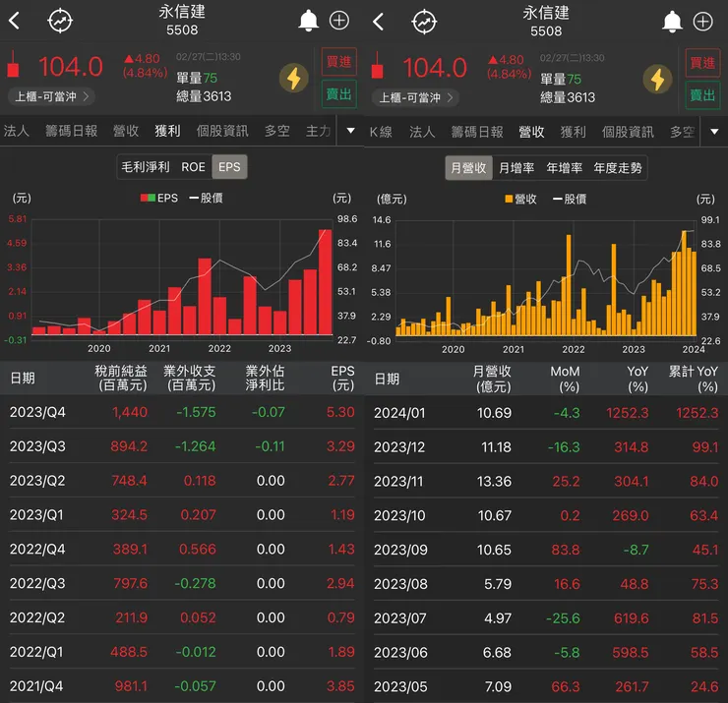Select the 年度走勢 segment option
Image resolution: width=728 pixels, height=703 pixels.
618,167
